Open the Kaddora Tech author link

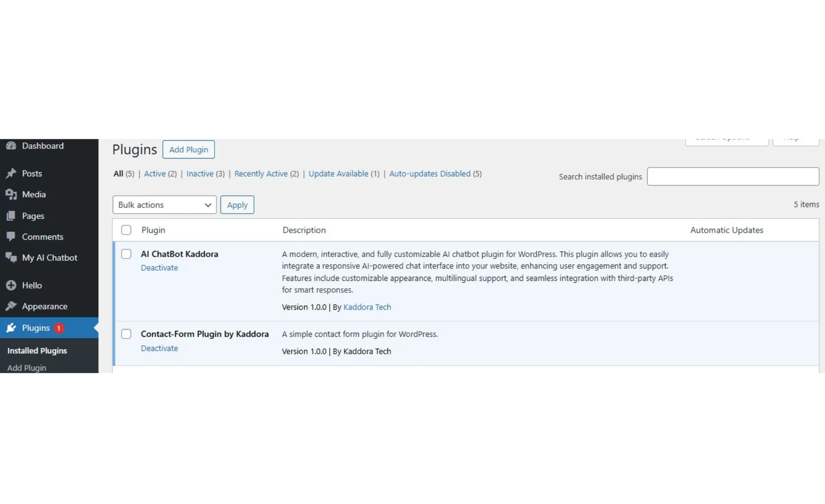point(367,307)
